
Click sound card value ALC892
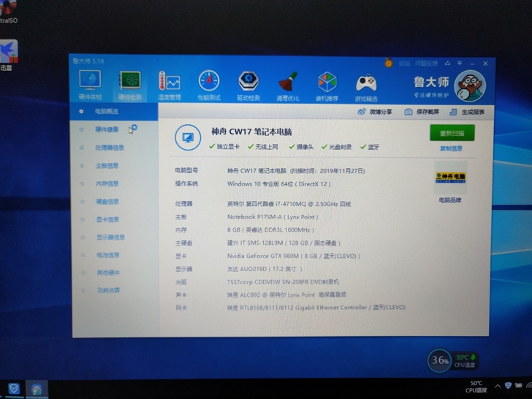coord(286,294)
